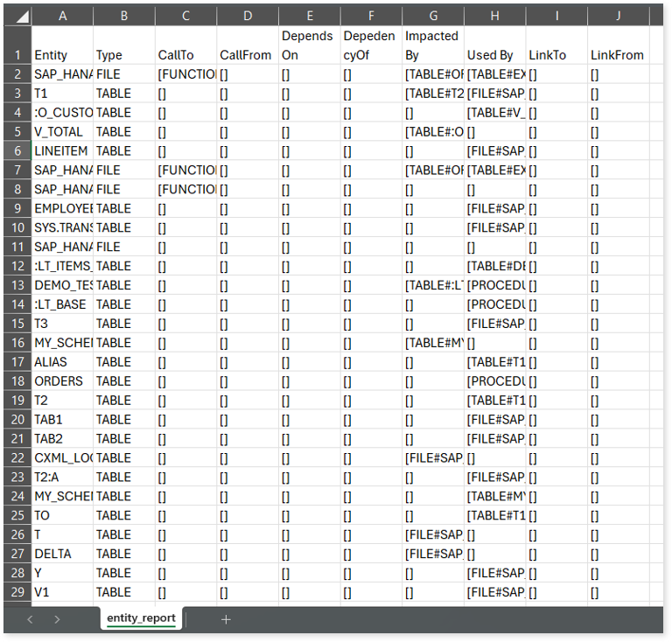Select row 17 header
672x642 pixels.
click(17, 361)
